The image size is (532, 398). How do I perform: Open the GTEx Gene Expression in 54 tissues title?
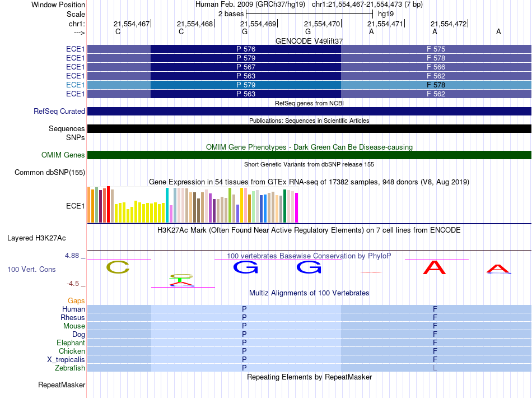pos(309,182)
